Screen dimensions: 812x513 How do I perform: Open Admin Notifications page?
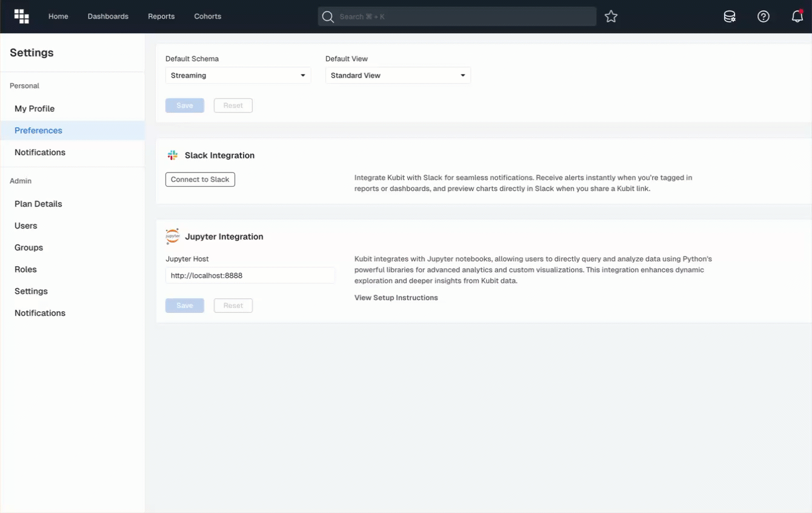[72, 313]
